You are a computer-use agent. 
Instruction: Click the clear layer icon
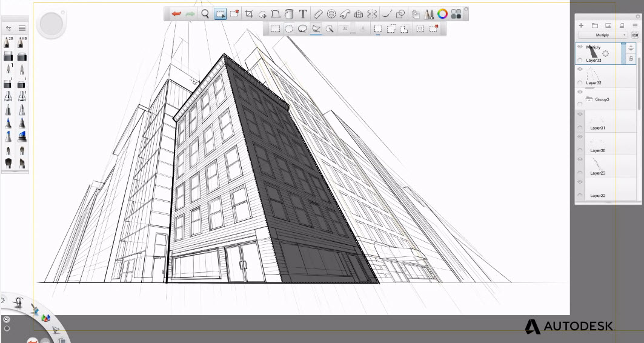coord(622,25)
